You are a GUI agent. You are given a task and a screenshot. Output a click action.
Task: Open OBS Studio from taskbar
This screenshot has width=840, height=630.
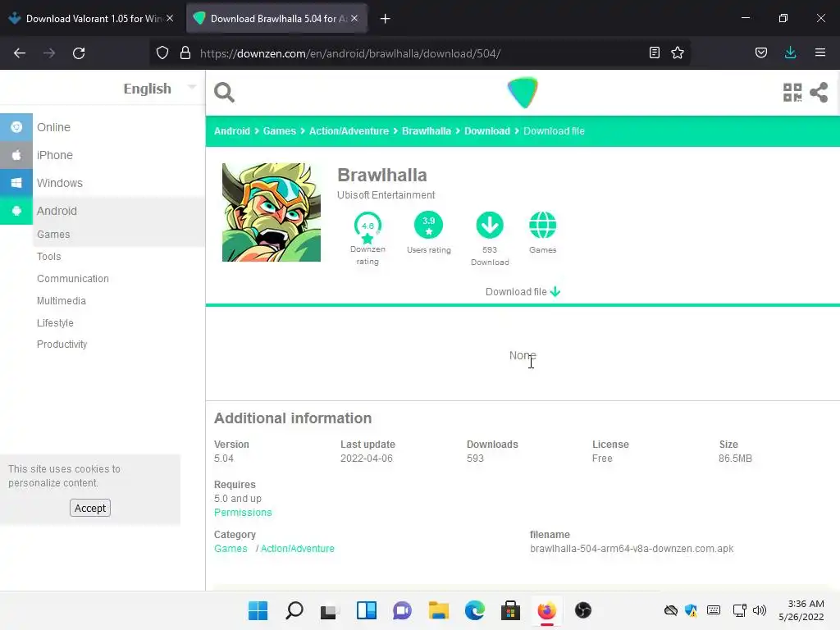(583, 610)
